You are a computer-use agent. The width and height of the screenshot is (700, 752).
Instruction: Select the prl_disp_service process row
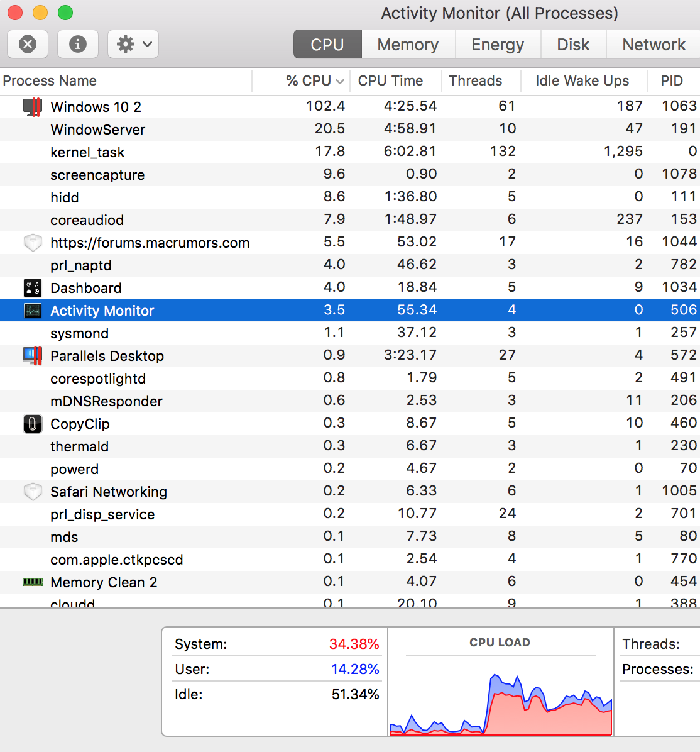(350, 514)
